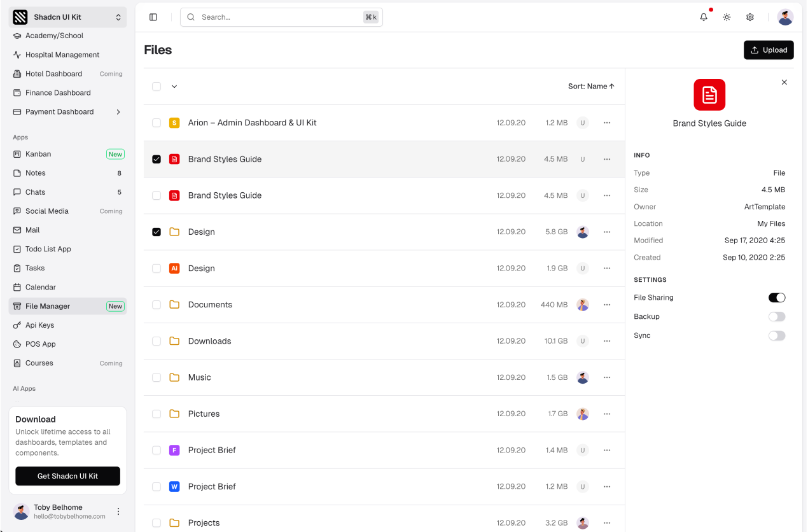The image size is (808, 532).
Task: Click the 5.8 GB size value
Action: 557,232
